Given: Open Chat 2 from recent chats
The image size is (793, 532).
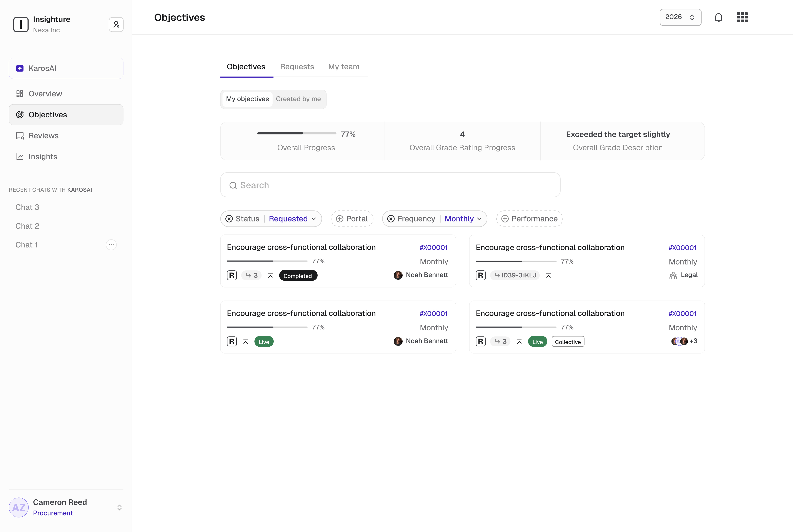Looking at the screenshot, I should [27, 226].
